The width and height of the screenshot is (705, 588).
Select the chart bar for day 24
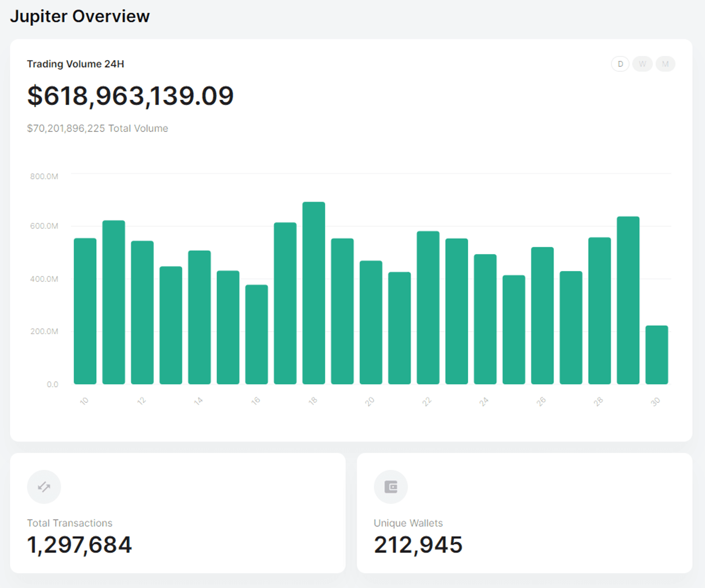[485, 319]
